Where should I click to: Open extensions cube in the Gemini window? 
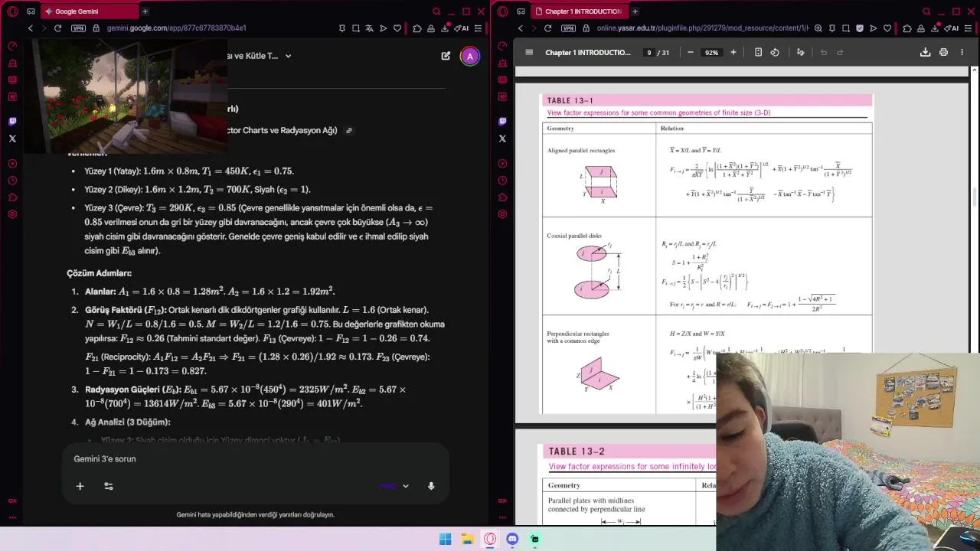pyautogui.click(x=417, y=28)
